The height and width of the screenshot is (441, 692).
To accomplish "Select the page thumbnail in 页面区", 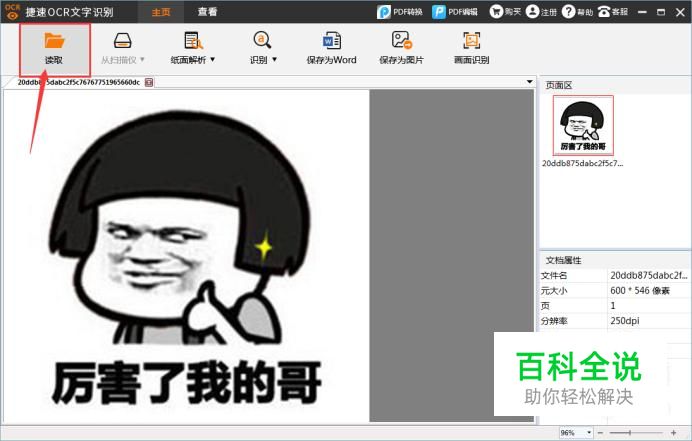I will (583, 125).
